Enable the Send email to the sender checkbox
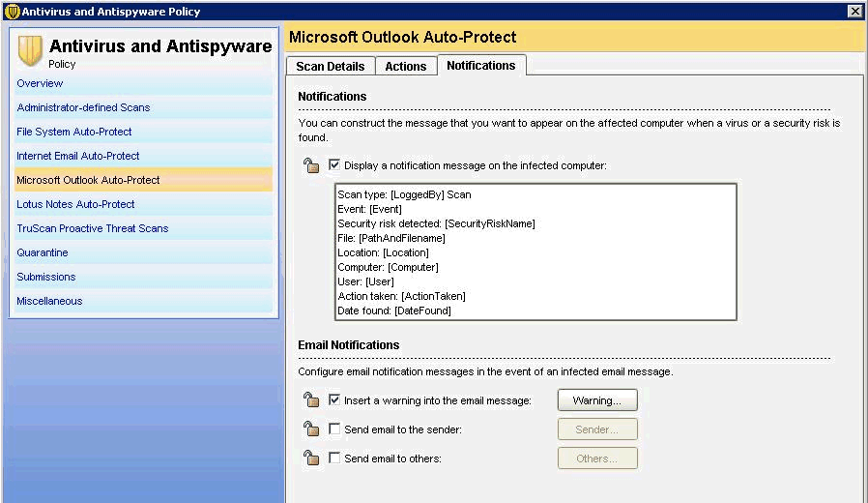This screenshot has width=868, height=503. click(x=334, y=429)
